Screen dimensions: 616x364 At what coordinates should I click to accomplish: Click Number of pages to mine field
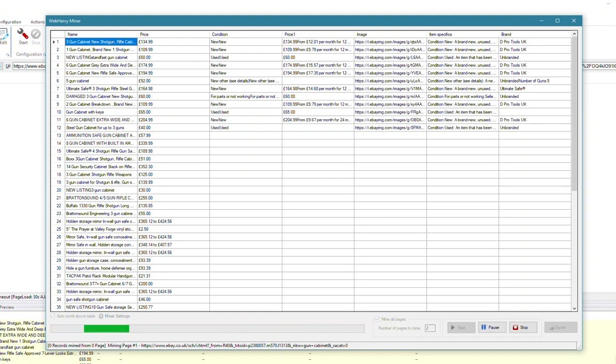429,328
